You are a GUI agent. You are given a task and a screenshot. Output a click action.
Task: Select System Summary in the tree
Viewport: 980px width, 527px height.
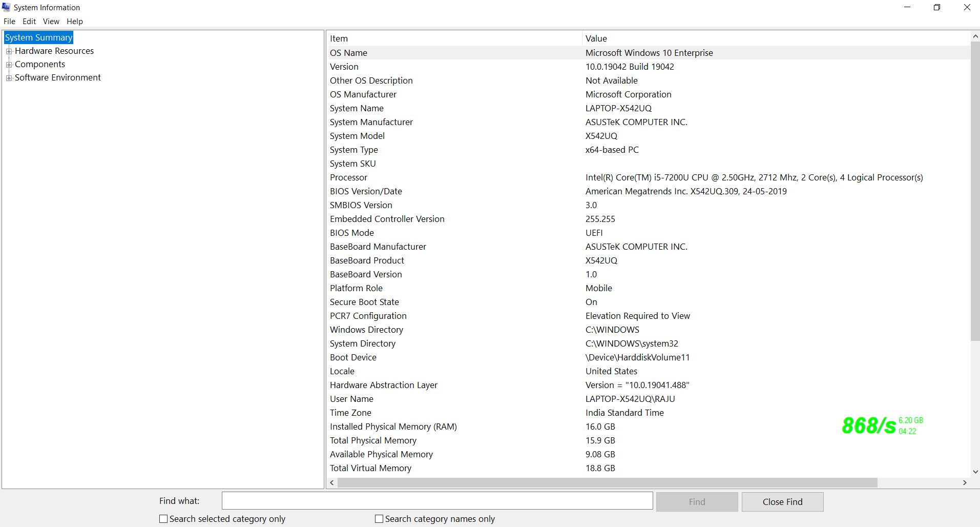pyautogui.click(x=38, y=37)
